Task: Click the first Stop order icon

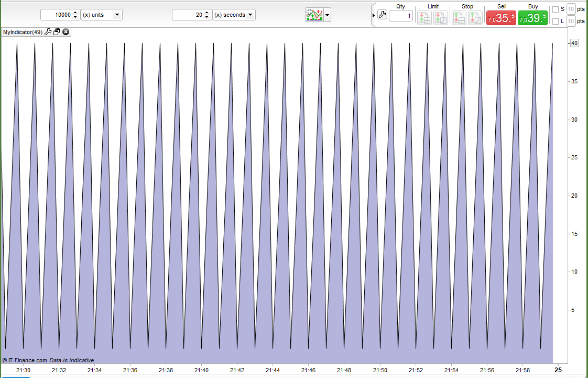Action: click(x=459, y=17)
